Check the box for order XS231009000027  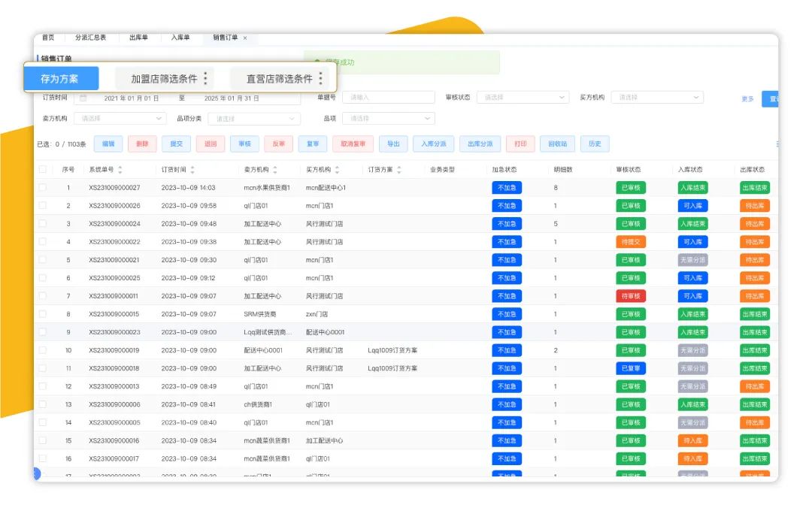(x=43, y=188)
